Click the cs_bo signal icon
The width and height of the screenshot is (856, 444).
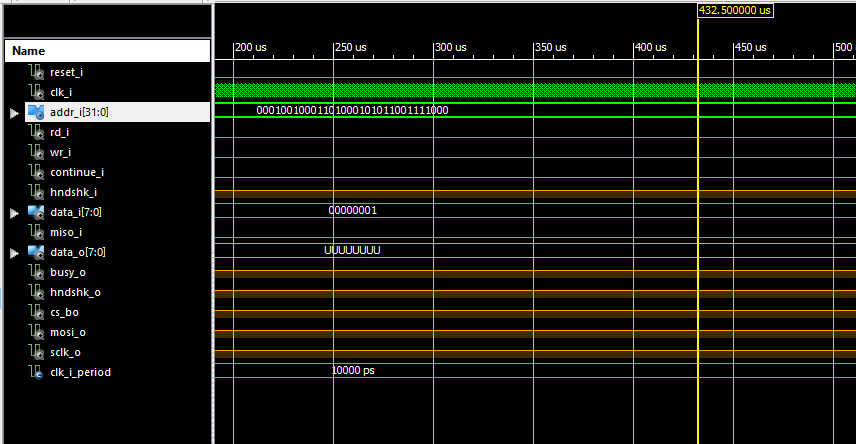click(36, 312)
